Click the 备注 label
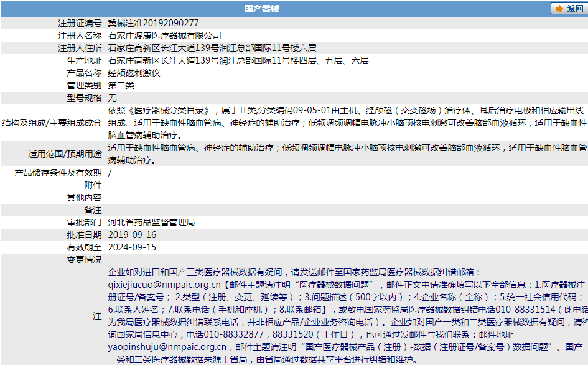 click(x=93, y=210)
